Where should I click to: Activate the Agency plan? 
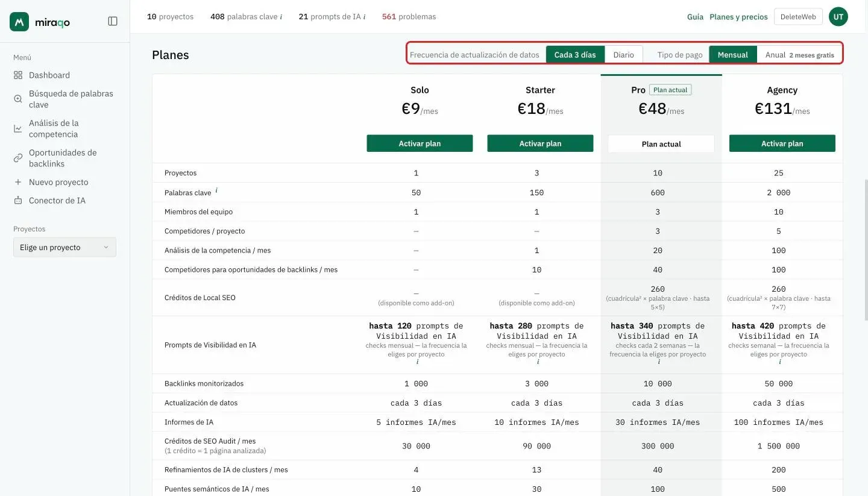[x=782, y=143]
